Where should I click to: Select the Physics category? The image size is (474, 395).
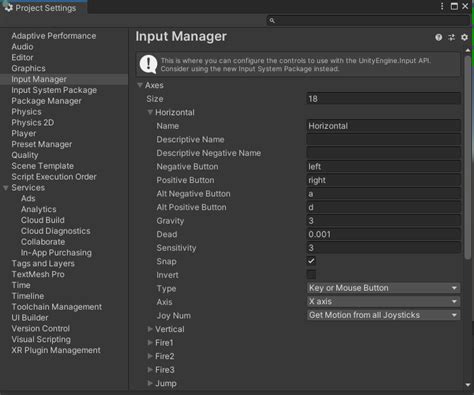(x=26, y=112)
